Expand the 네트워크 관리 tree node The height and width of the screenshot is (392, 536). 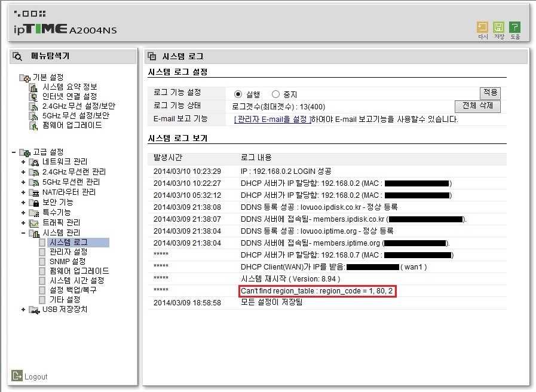23,162
